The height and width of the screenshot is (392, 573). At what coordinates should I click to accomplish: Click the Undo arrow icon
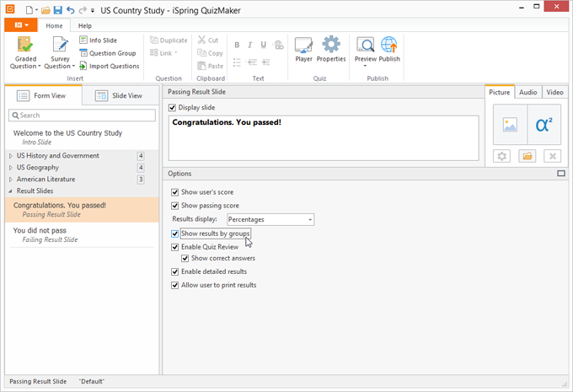pos(71,10)
